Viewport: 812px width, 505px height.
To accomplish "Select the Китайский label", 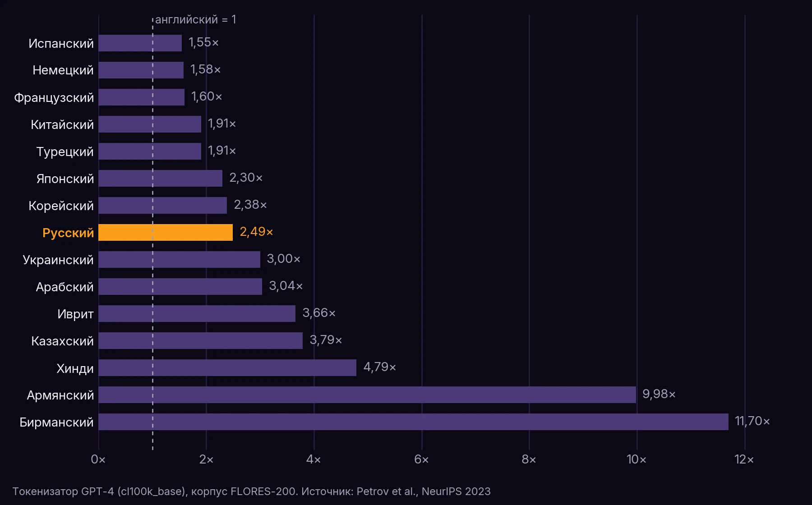I will (62, 124).
